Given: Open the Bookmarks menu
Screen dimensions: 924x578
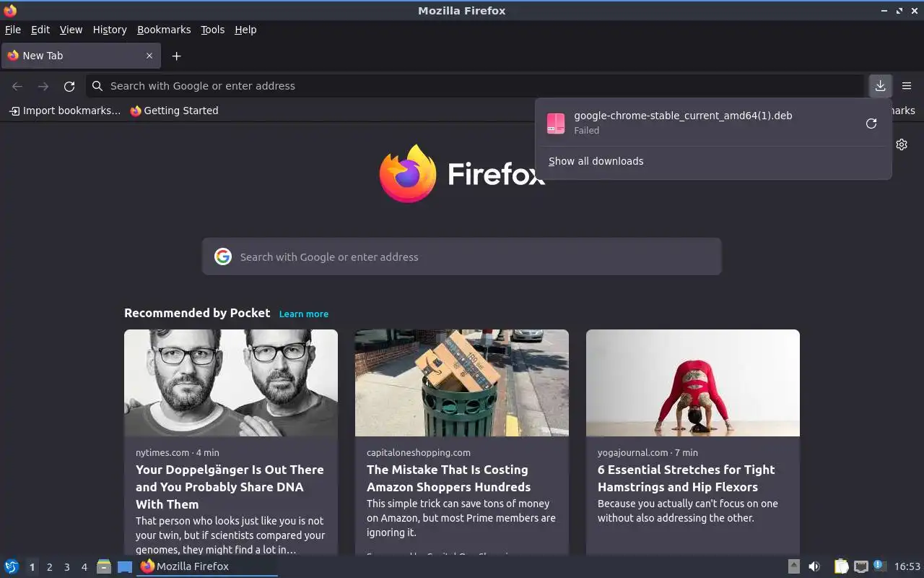Looking at the screenshot, I should 164,30.
